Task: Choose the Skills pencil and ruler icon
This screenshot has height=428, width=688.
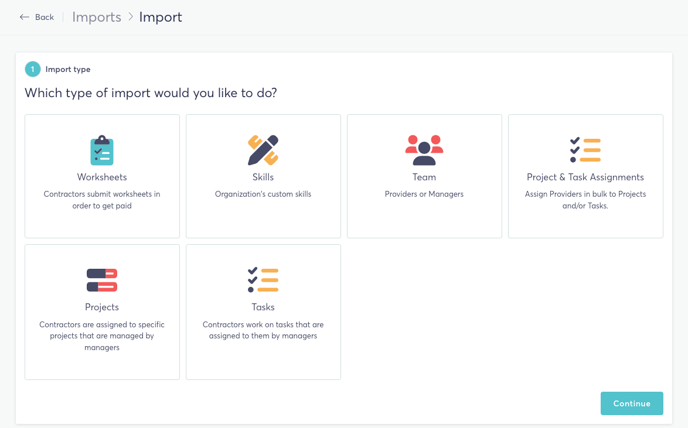Action: tap(263, 150)
